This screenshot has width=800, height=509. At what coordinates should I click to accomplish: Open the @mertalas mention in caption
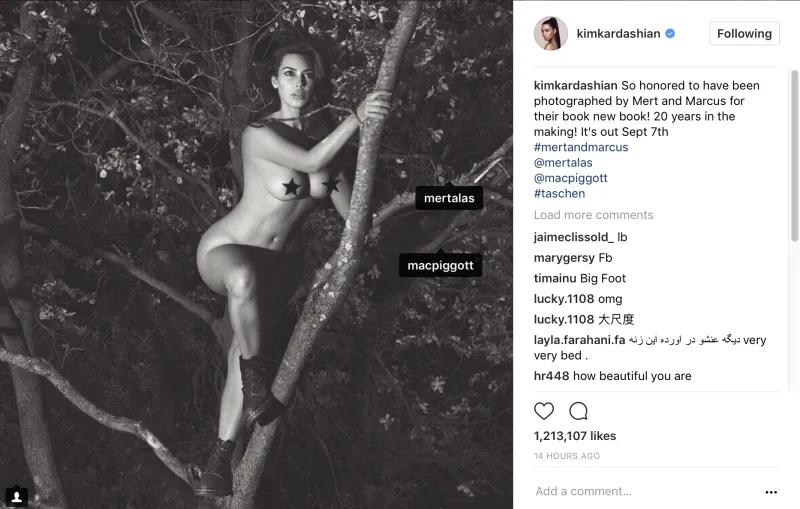[x=563, y=163]
